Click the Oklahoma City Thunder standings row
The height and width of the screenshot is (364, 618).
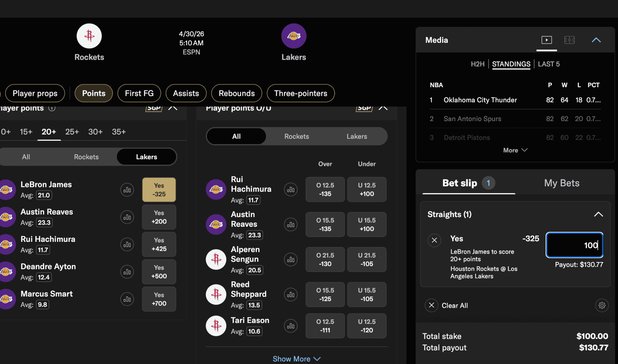point(515,100)
